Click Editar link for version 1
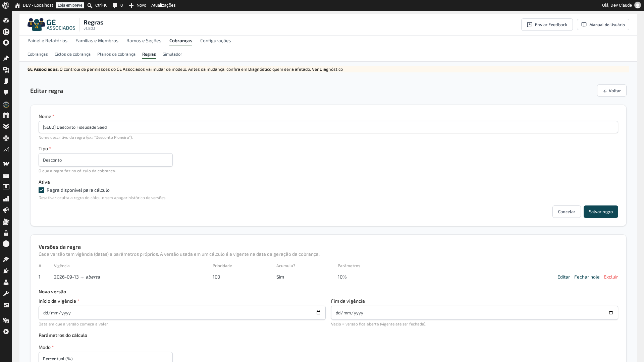 pyautogui.click(x=563, y=277)
